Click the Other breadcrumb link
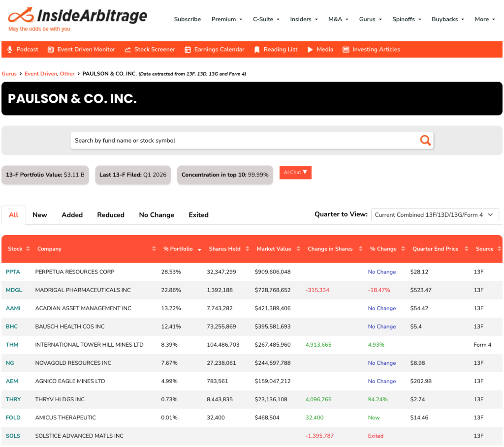Screen dimensions: 504x447 pos(67,74)
